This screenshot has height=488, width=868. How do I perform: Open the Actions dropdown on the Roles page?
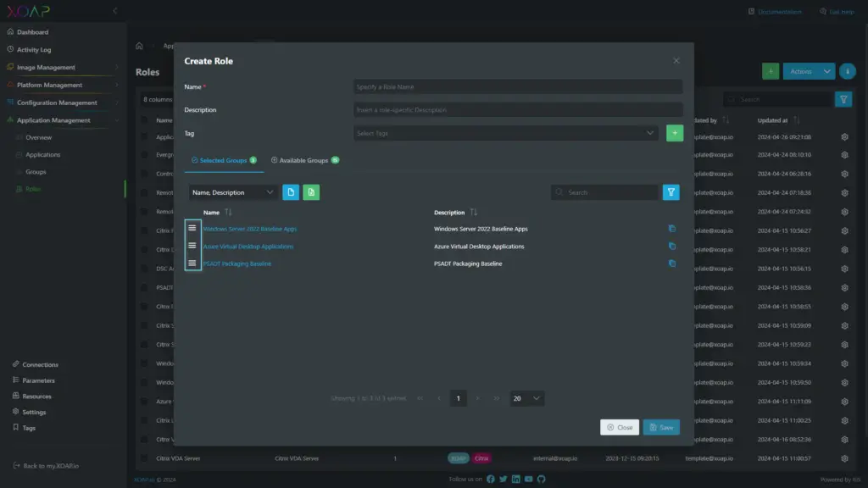point(808,71)
